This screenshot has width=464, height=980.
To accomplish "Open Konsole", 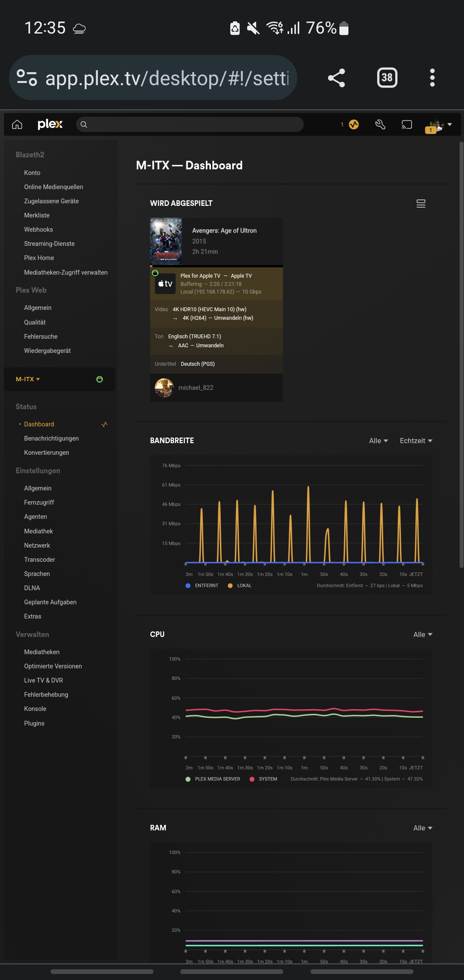I will pos(35,709).
